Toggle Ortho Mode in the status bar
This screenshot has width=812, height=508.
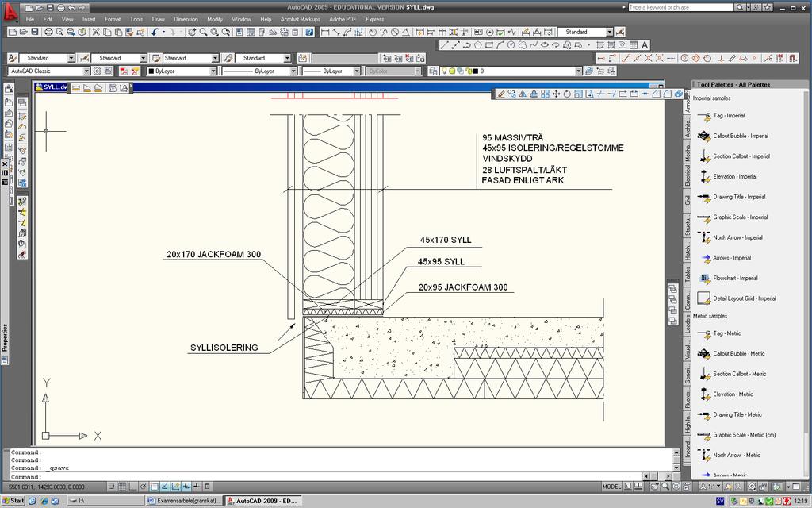coord(132,487)
